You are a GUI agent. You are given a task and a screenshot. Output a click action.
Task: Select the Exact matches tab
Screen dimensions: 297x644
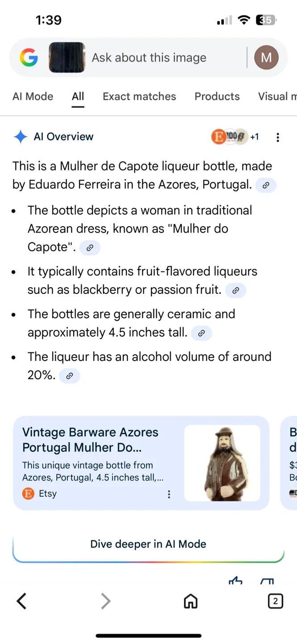(x=139, y=96)
